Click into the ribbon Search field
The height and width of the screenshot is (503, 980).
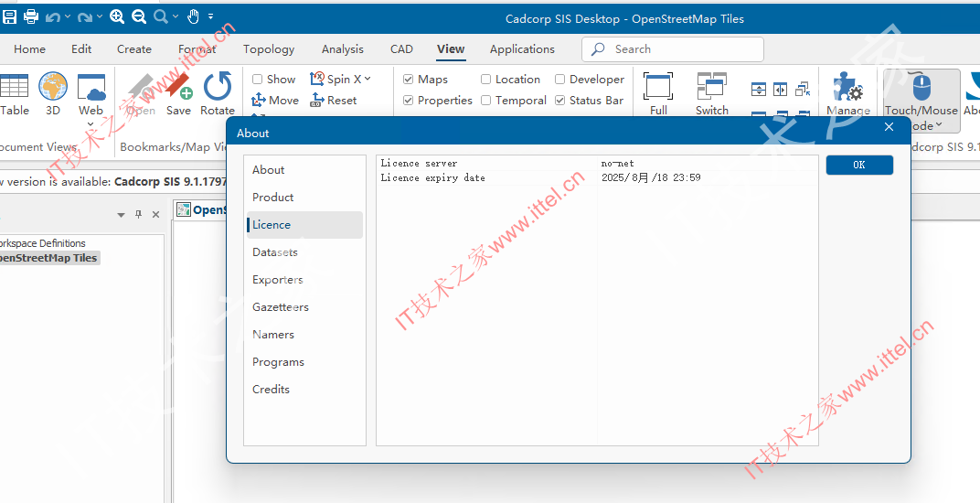coord(673,48)
